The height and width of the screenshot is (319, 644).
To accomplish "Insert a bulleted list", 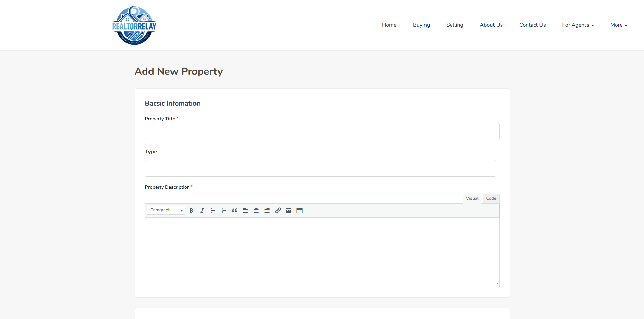I will (x=213, y=210).
